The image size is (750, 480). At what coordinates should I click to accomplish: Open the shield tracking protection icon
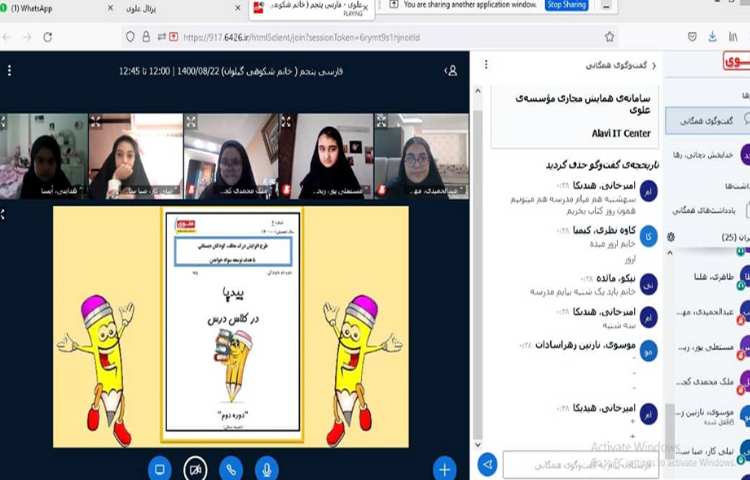(130, 37)
